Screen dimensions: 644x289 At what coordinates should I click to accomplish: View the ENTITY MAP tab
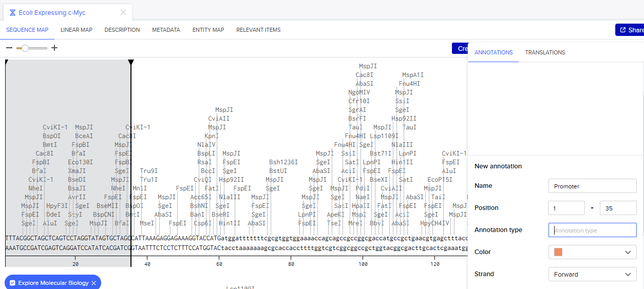click(208, 30)
